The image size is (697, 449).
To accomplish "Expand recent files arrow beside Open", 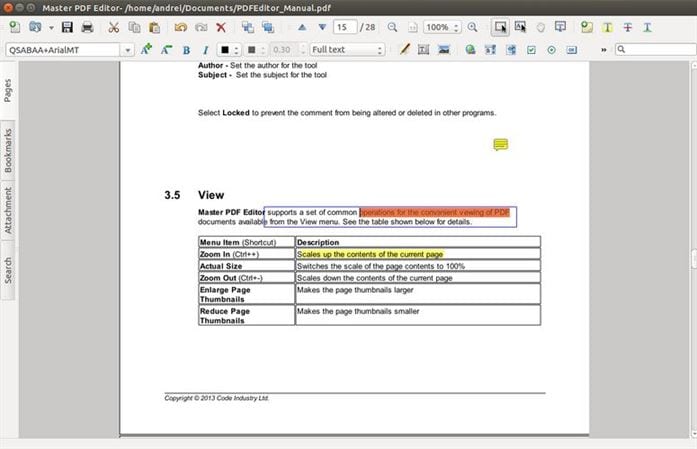I will pos(51,28).
